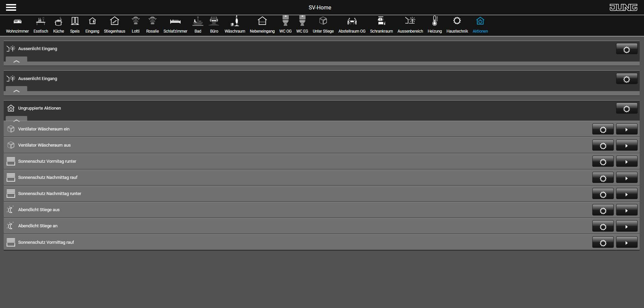Click the JUNG logo
Screen dimensions: 644x308
tap(623, 7)
